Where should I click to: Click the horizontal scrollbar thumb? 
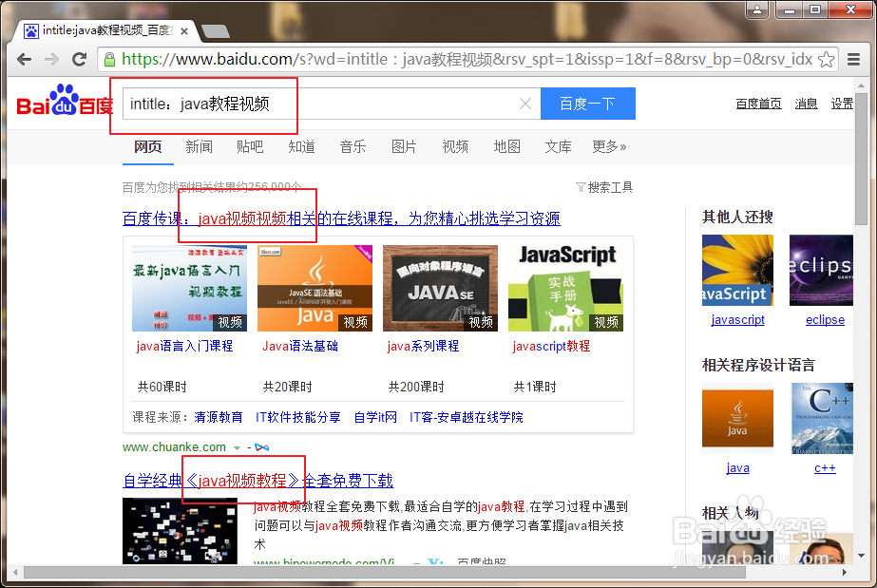385,573
